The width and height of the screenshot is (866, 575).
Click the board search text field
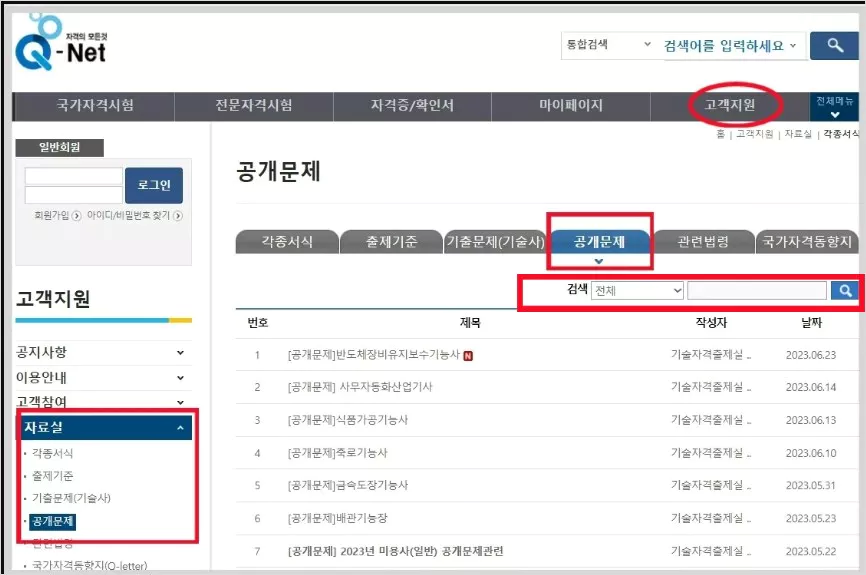pyautogui.click(x=757, y=291)
